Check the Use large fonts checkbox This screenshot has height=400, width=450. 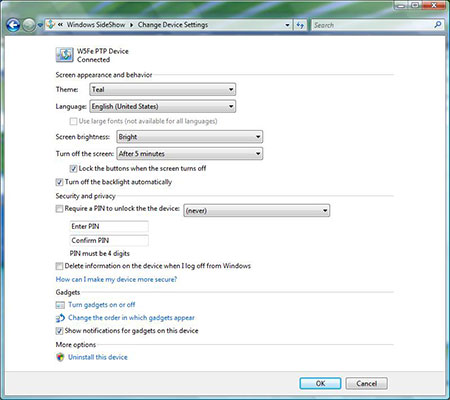click(x=73, y=121)
